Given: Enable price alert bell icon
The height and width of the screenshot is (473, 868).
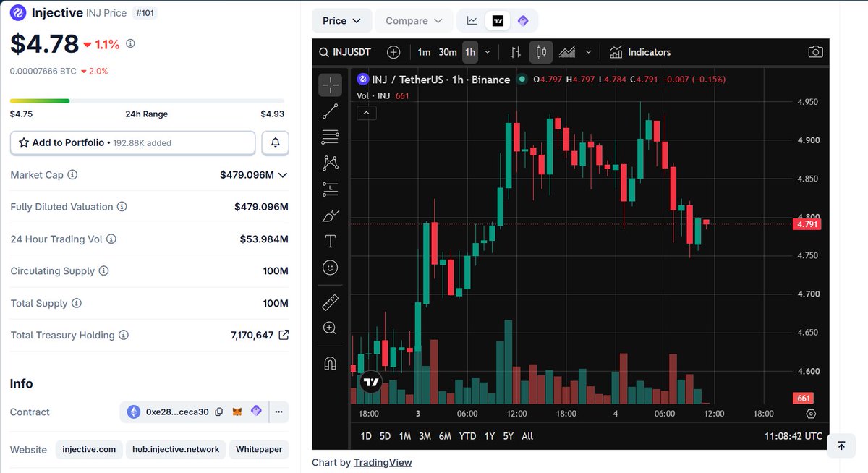Looking at the screenshot, I should (276, 143).
